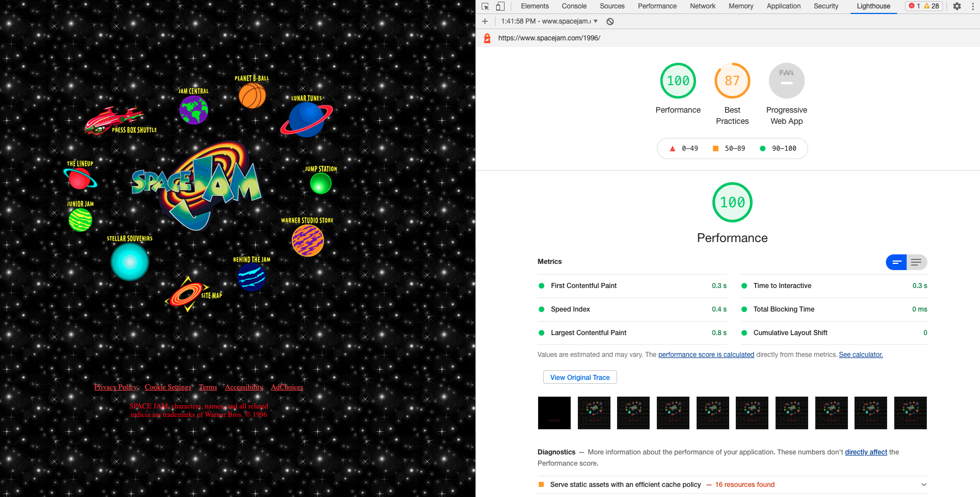This screenshot has width=980, height=497.
Task: Switch metrics to expanded description view
Action: pos(917,262)
